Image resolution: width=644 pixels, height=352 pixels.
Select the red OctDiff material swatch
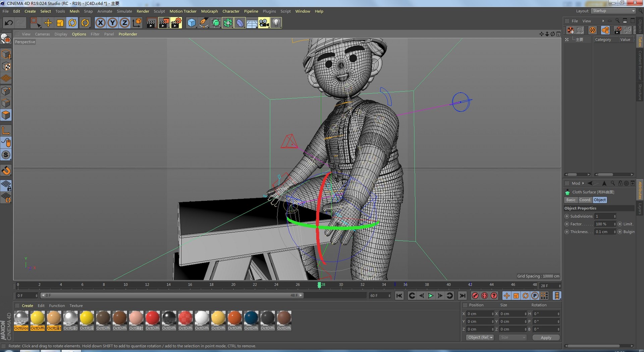pyautogui.click(x=152, y=320)
